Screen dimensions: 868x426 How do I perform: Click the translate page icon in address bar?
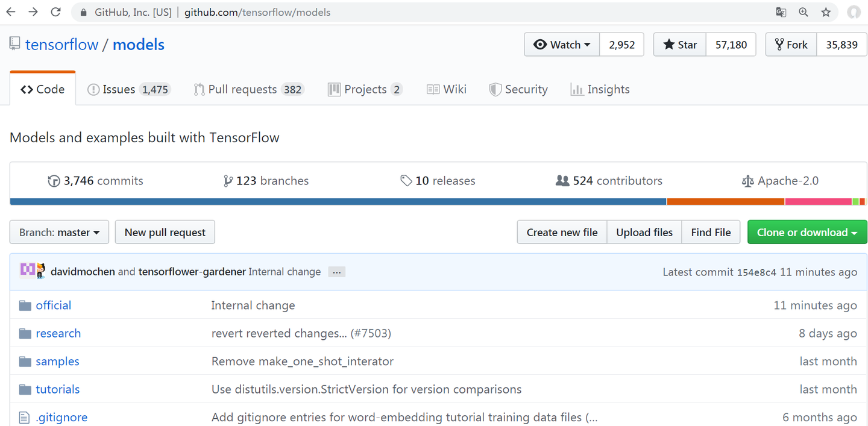tap(781, 12)
